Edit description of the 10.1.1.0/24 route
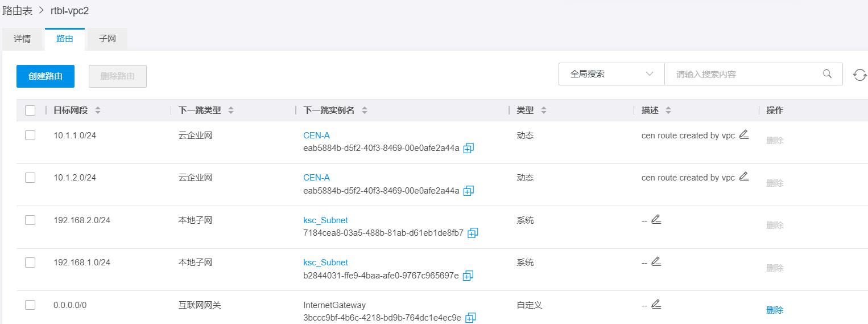The width and height of the screenshot is (868, 324). [744, 135]
